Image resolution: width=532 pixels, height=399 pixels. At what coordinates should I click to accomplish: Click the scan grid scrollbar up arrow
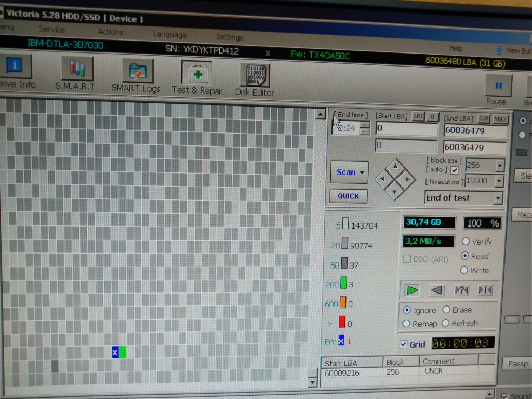point(320,115)
